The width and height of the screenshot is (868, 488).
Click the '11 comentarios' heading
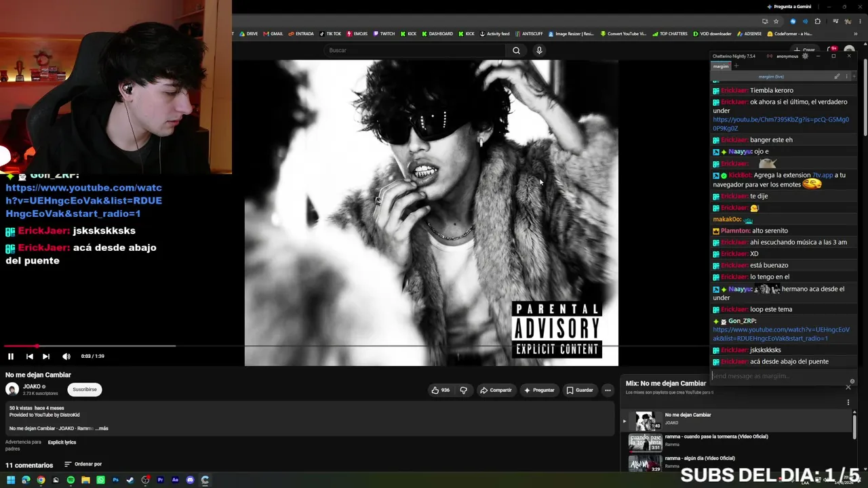[x=29, y=465]
